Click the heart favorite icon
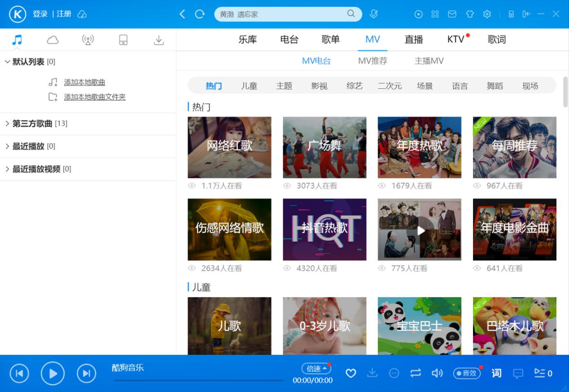Screen dimensions: 569x392 [x=351, y=373]
